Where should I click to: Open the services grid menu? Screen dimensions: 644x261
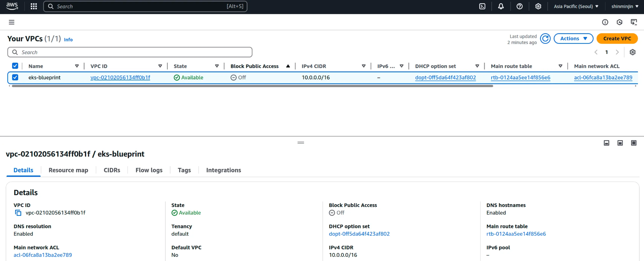point(34,6)
